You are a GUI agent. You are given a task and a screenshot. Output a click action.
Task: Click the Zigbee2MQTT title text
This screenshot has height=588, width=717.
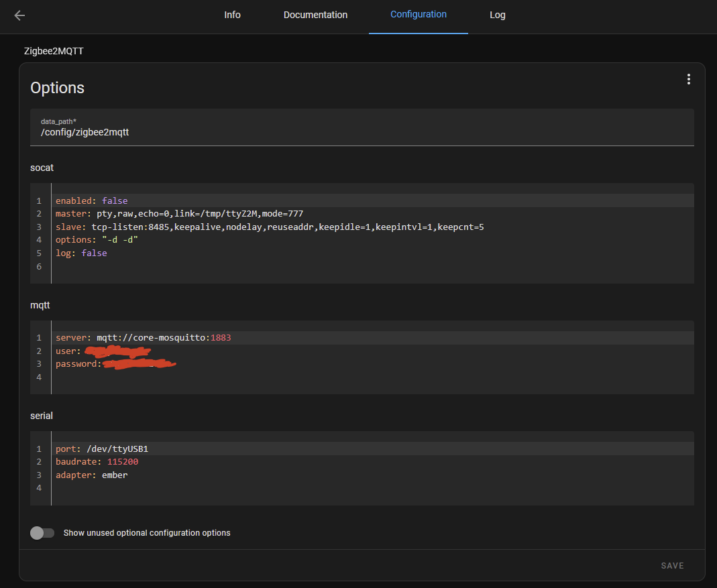click(54, 51)
